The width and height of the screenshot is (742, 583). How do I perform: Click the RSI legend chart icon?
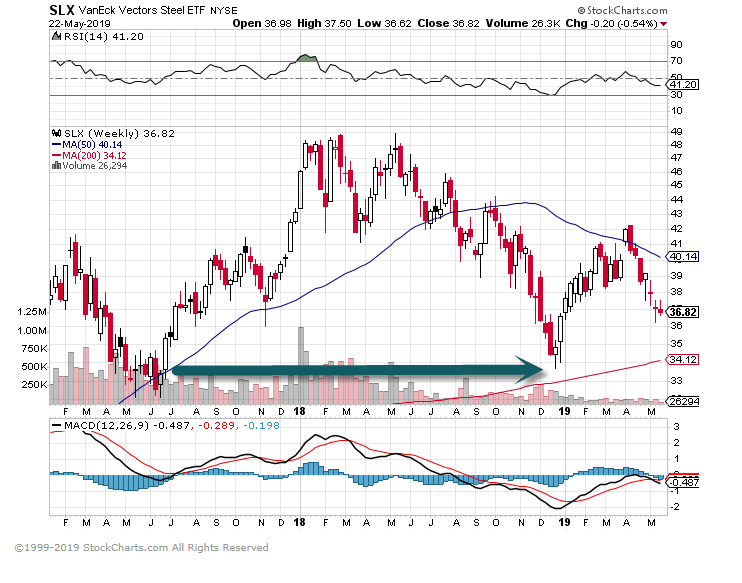(57, 36)
